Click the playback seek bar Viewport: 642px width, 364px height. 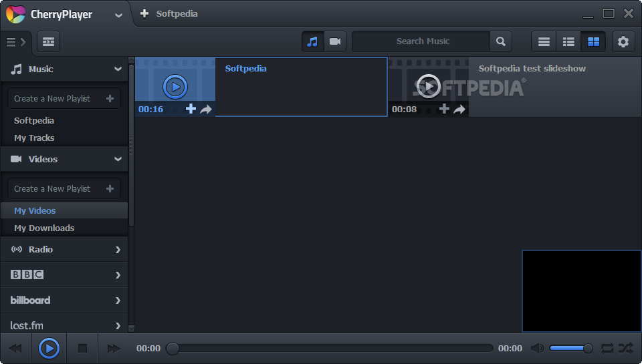[x=330, y=349]
